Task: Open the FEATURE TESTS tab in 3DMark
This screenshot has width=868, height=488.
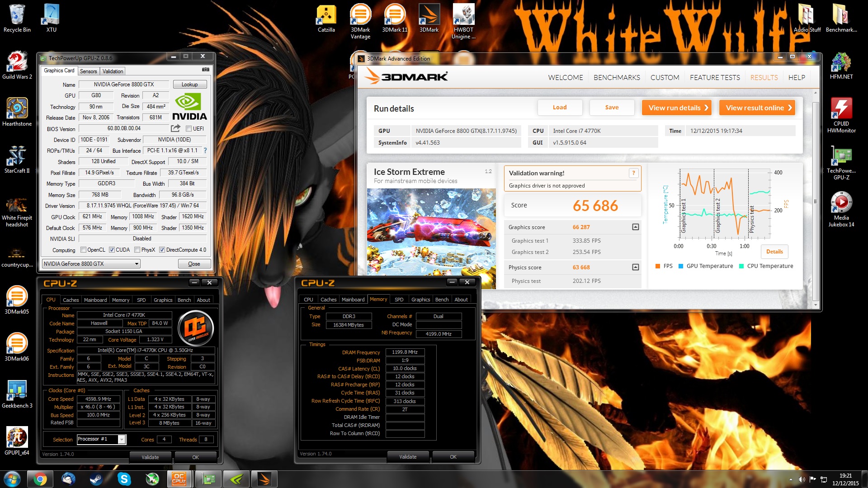Action: tap(715, 78)
